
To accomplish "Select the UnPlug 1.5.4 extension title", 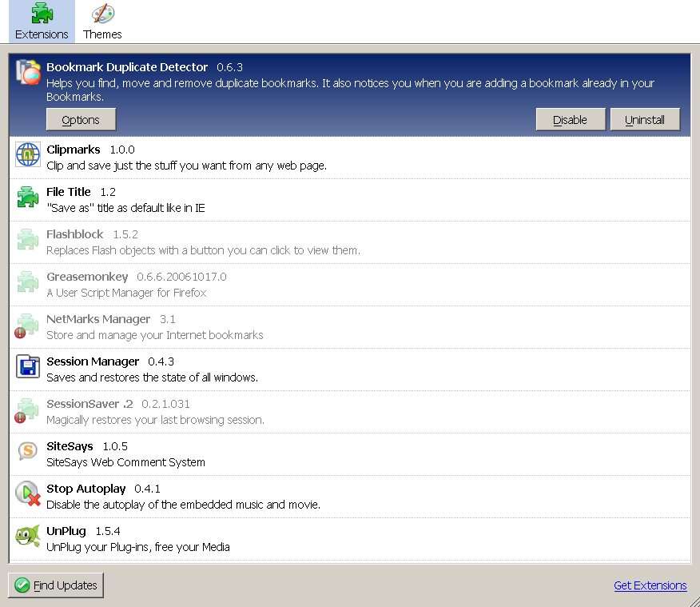I will coord(83,531).
